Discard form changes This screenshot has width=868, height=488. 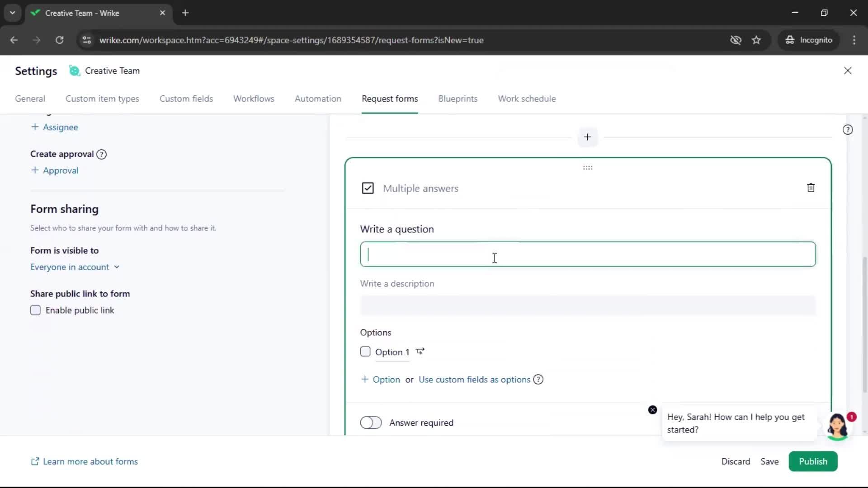click(736, 461)
